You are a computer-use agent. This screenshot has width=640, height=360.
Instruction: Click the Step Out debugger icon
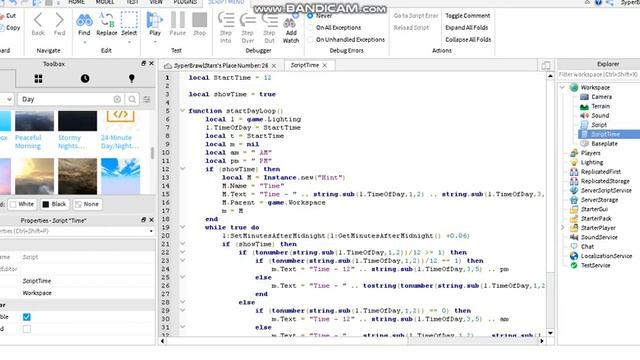(x=269, y=20)
